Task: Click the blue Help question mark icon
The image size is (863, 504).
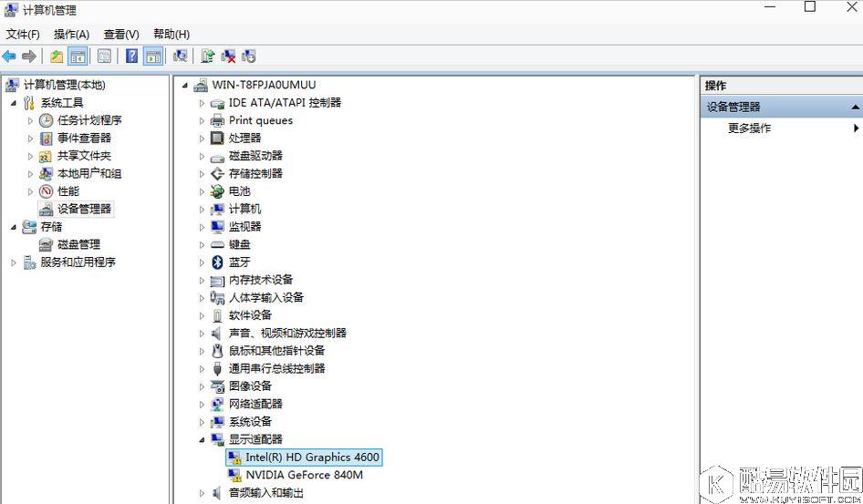Action: (131, 57)
